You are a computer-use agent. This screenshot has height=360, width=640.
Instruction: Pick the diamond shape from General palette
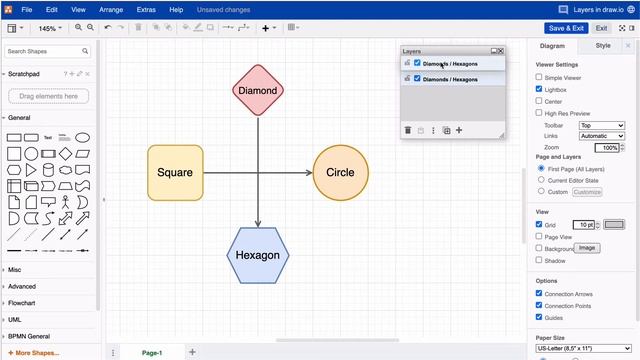(x=65, y=154)
